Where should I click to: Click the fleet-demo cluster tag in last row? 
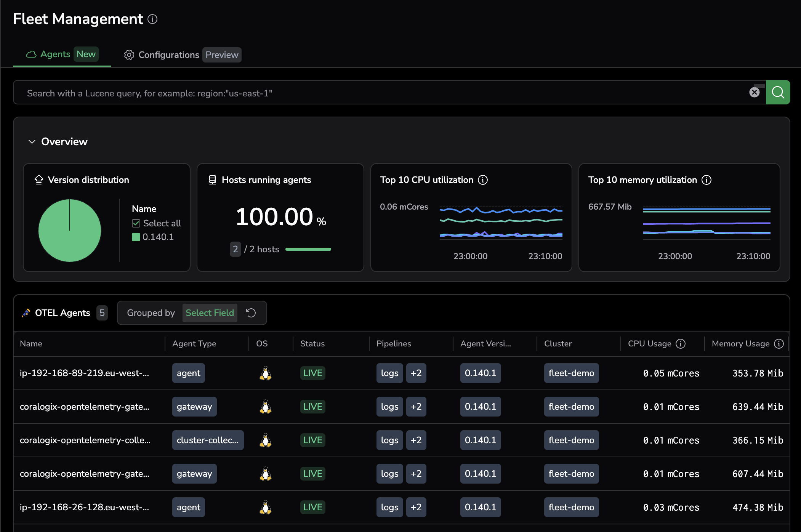pos(571,507)
